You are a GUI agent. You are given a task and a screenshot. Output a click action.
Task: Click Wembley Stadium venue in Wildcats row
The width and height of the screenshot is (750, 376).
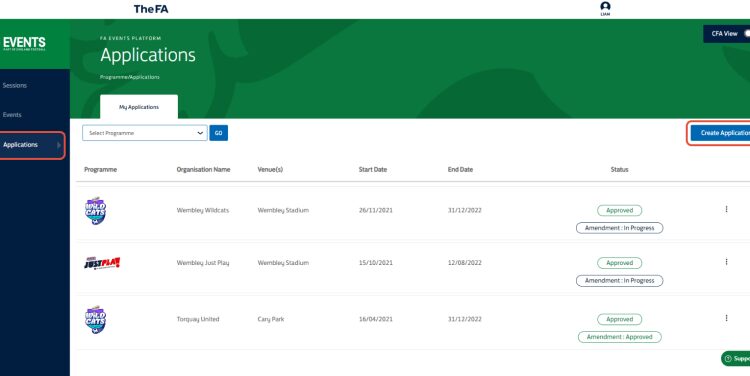[x=283, y=210]
